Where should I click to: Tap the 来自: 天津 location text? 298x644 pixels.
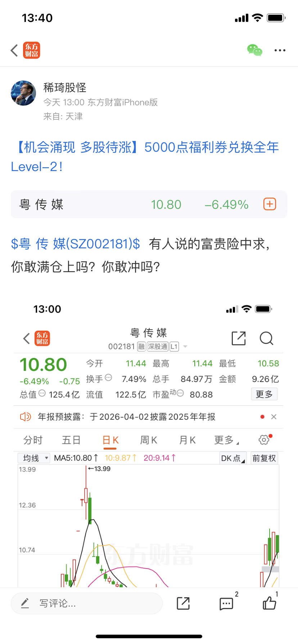click(63, 116)
